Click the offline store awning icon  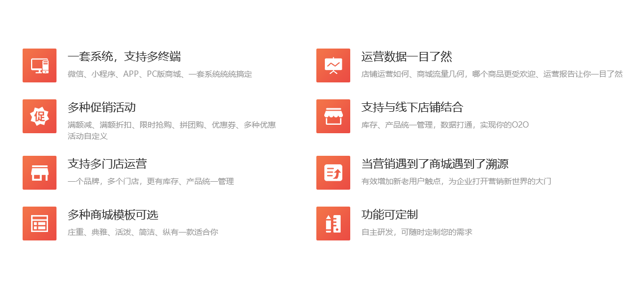pos(333,116)
